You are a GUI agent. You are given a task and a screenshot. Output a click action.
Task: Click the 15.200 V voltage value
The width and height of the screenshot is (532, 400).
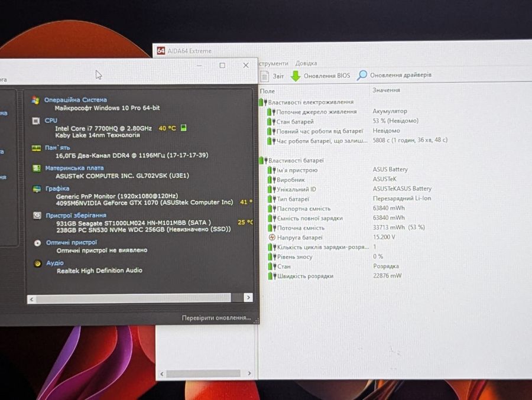click(384, 237)
